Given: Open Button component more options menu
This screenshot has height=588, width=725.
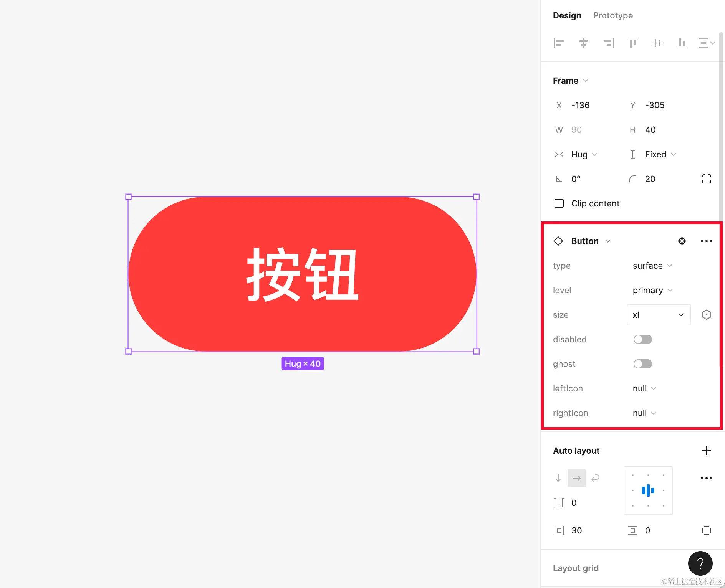Looking at the screenshot, I should [x=707, y=241].
